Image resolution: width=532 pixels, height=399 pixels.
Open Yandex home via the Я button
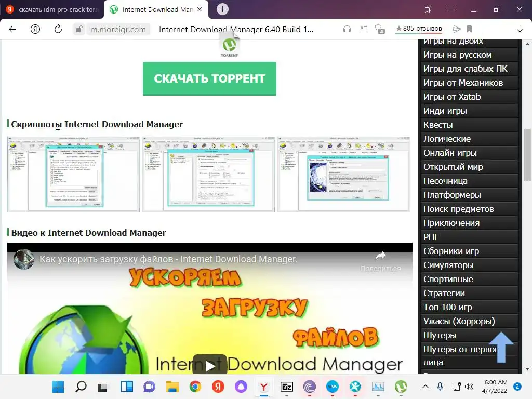click(35, 29)
